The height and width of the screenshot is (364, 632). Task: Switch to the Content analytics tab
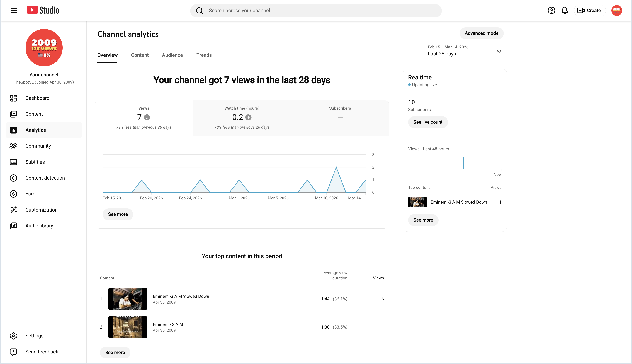pyautogui.click(x=140, y=55)
